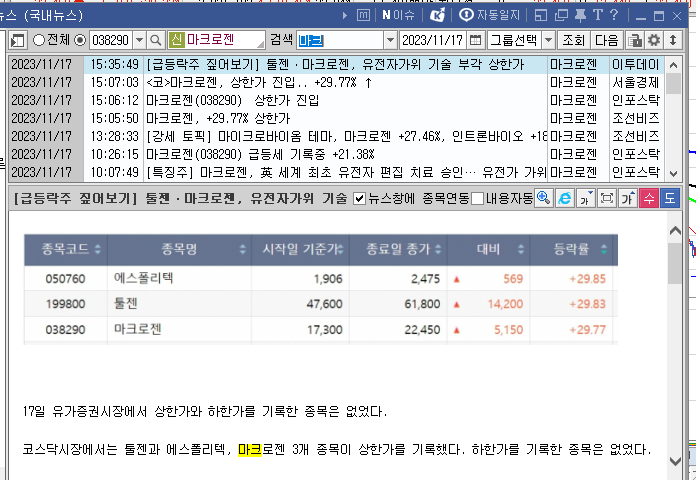Open article in Internet Explorer icon

pos(565,198)
